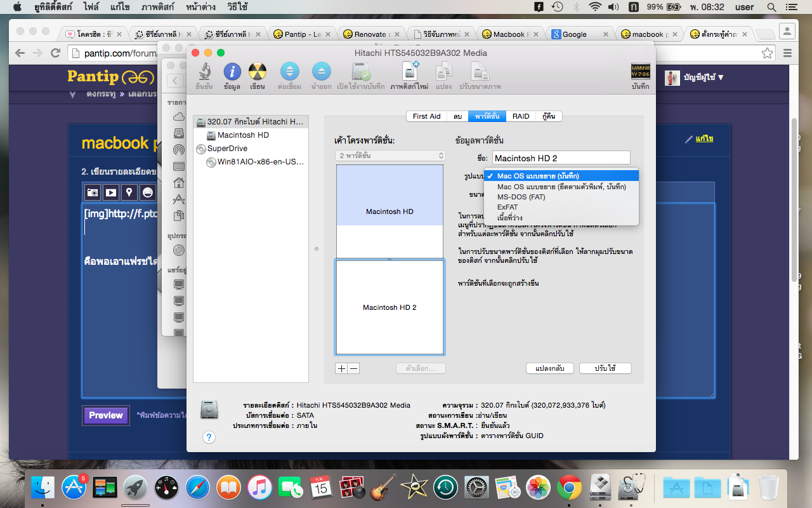This screenshot has height=508, width=812.
Task: Select the Macintosh HD 2 partition block
Action: (x=390, y=307)
